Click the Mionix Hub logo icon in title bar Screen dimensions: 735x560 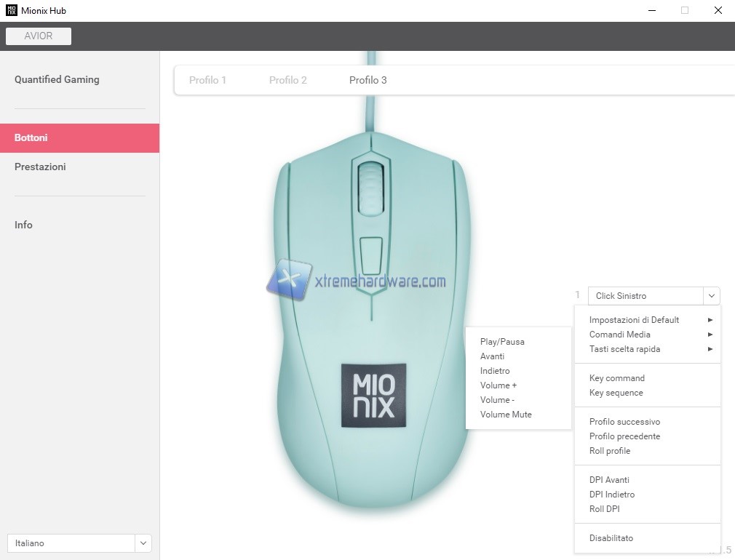coord(11,10)
